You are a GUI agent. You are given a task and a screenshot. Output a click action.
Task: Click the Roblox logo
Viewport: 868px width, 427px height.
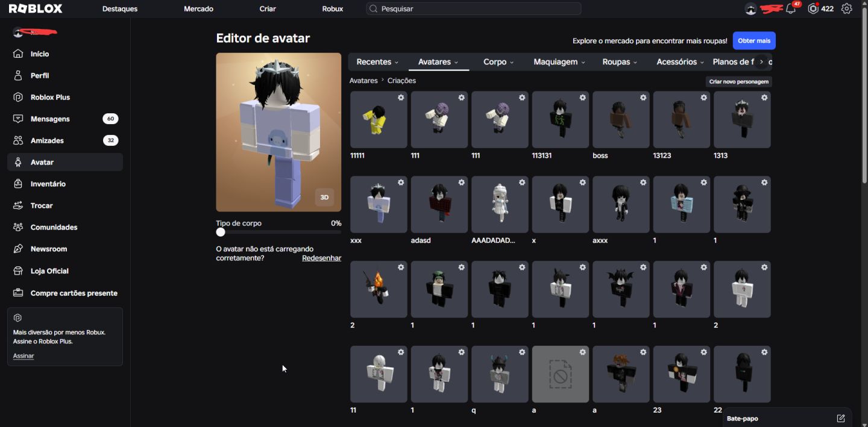coord(35,9)
